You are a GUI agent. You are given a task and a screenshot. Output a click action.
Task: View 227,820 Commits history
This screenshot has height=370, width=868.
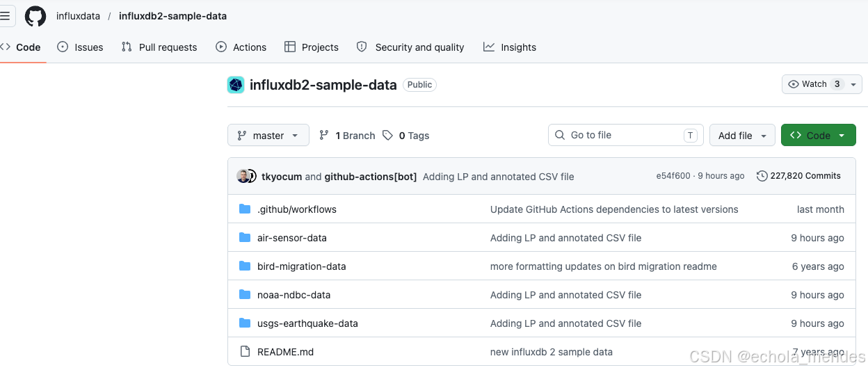(x=799, y=176)
